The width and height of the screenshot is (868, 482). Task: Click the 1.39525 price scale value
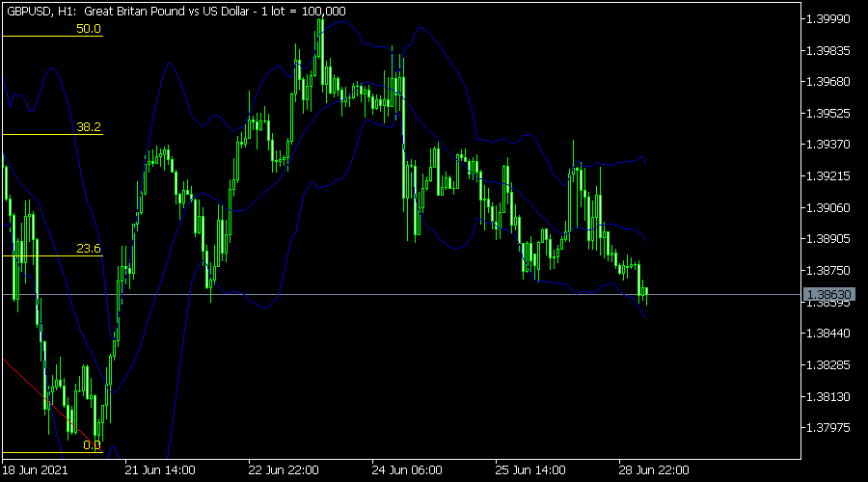click(x=828, y=113)
